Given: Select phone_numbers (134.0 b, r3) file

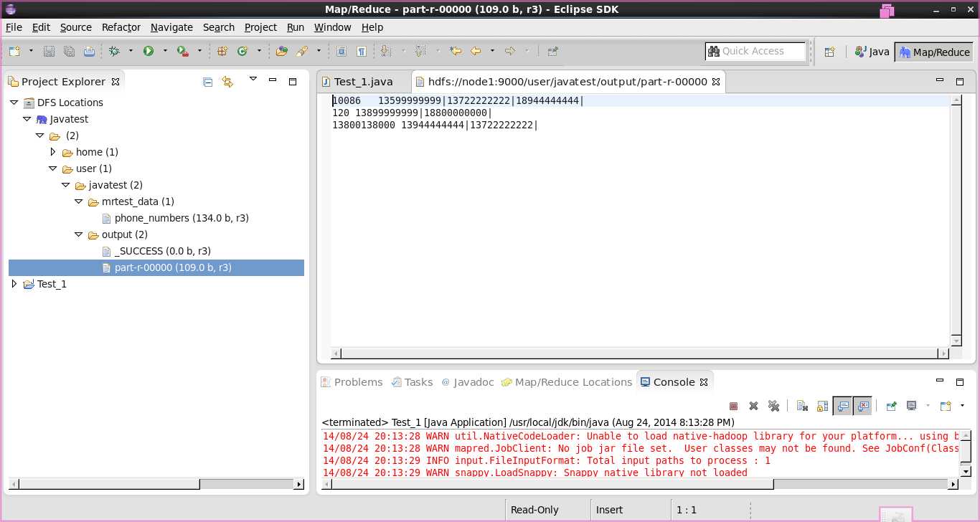Looking at the screenshot, I should (182, 218).
